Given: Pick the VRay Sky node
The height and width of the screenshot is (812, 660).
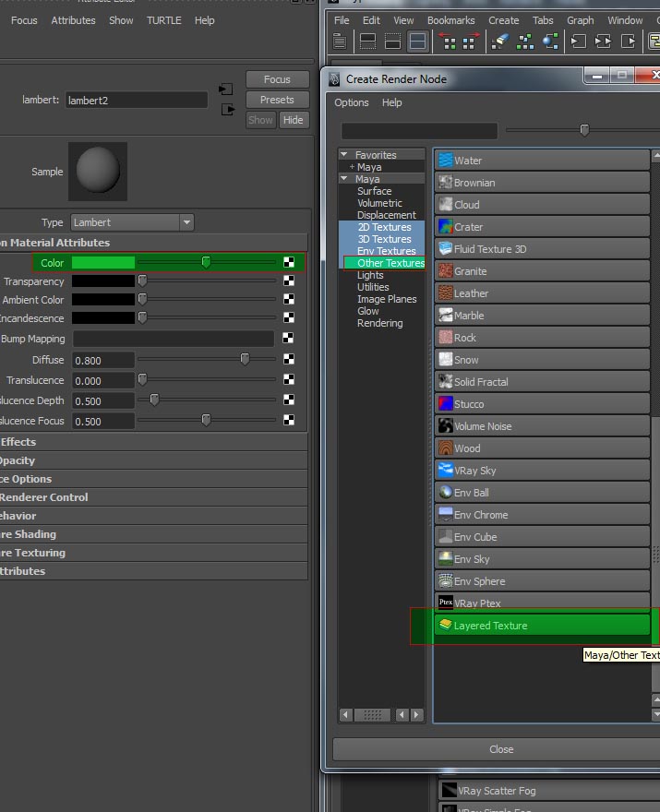Looking at the screenshot, I should pyautogui.click(x=542, y=471).
